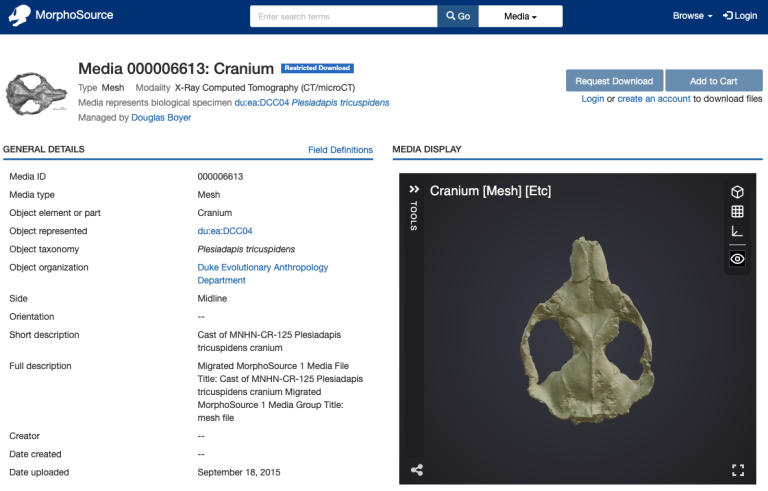Toggle the axes icon in viewer

pos(737,232)
